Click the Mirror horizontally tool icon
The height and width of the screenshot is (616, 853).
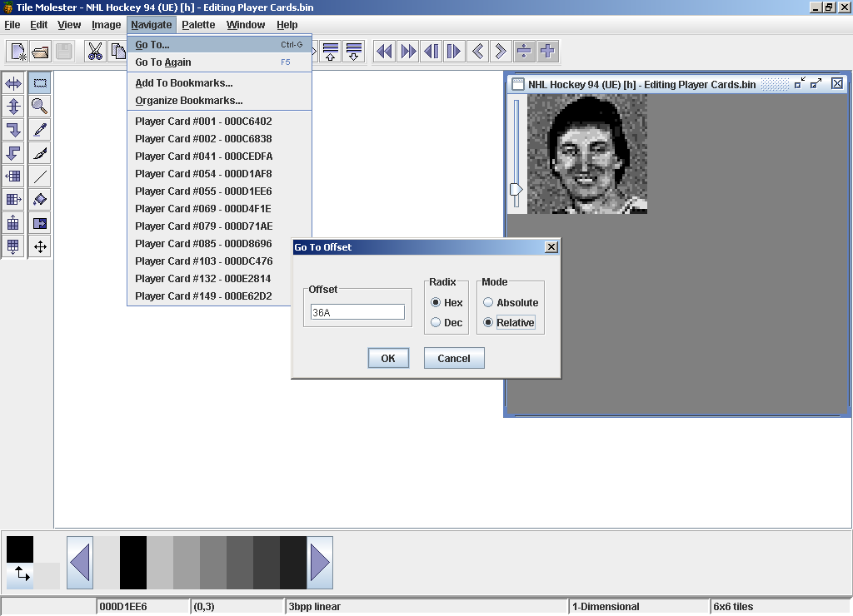(x=13, y=83)
